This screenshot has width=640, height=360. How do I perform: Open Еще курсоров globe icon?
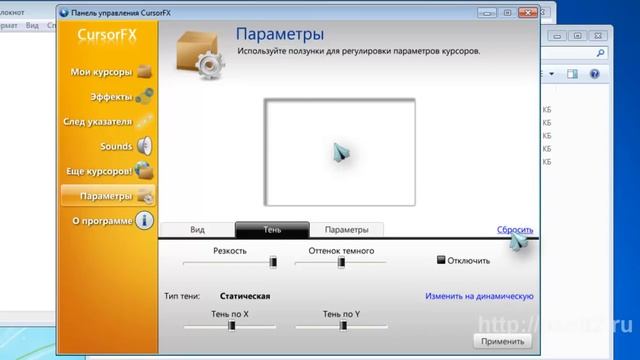point(144,171)
